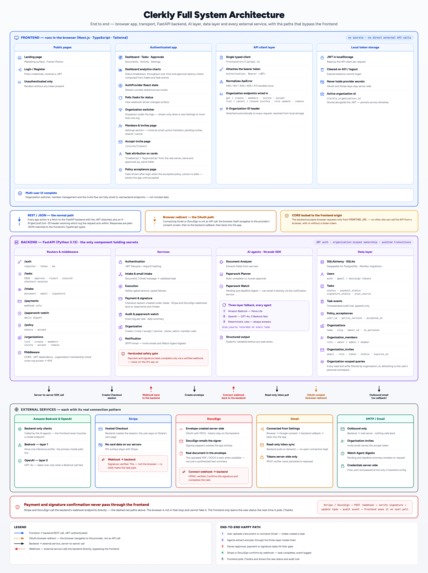Click the red icon in Payment confirmation banner
The height and width of the screenshot is (573, 428).
pos(17,507)
